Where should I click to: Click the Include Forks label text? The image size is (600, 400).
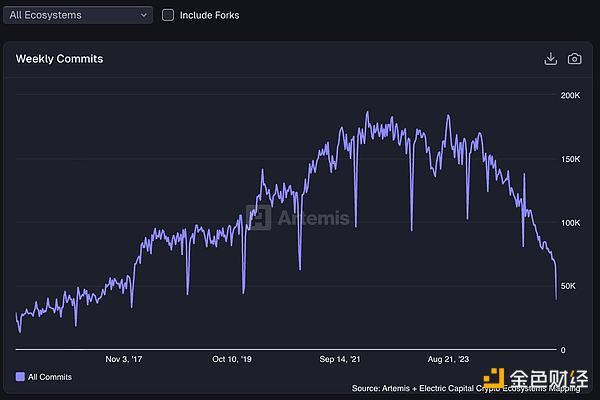point(209,15)
